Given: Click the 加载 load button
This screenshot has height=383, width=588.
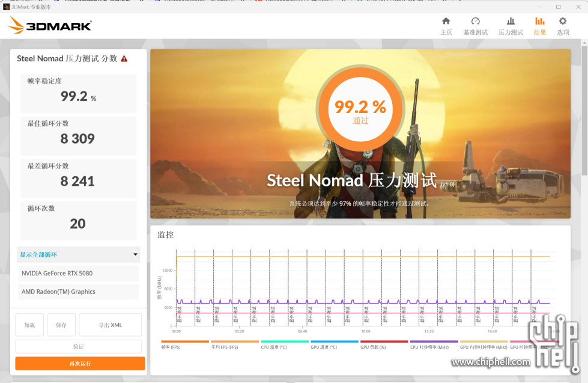Looking at the screenshot, I should 29,325.
